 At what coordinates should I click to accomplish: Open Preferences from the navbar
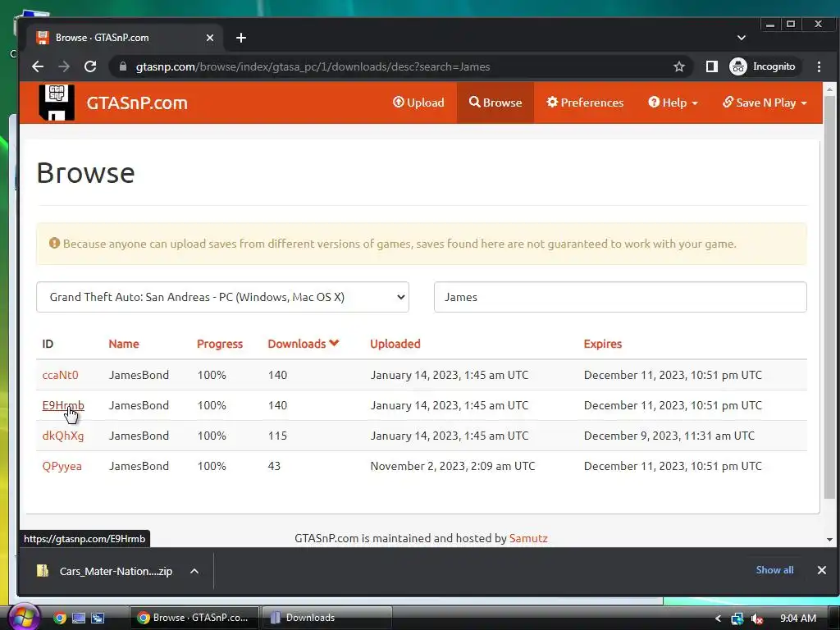tap(585, 103)
